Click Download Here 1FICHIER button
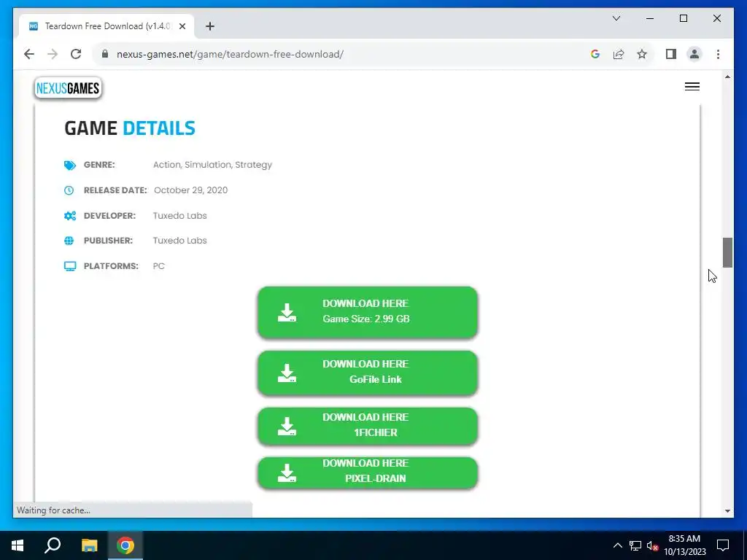747x560 pixels. (x=368, y=426)
